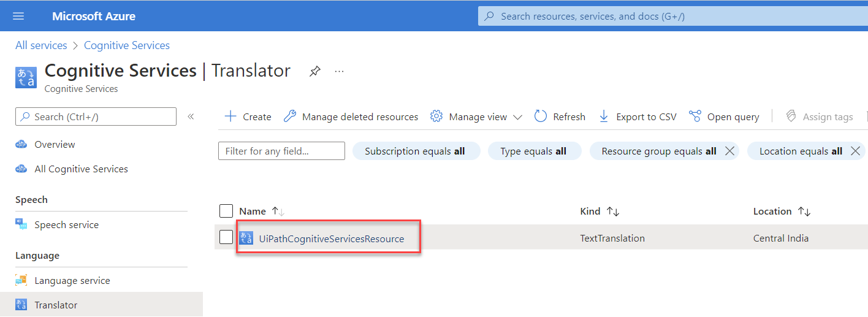
Task: Open Speech service in sidebar
Action: tap(66, 225)
